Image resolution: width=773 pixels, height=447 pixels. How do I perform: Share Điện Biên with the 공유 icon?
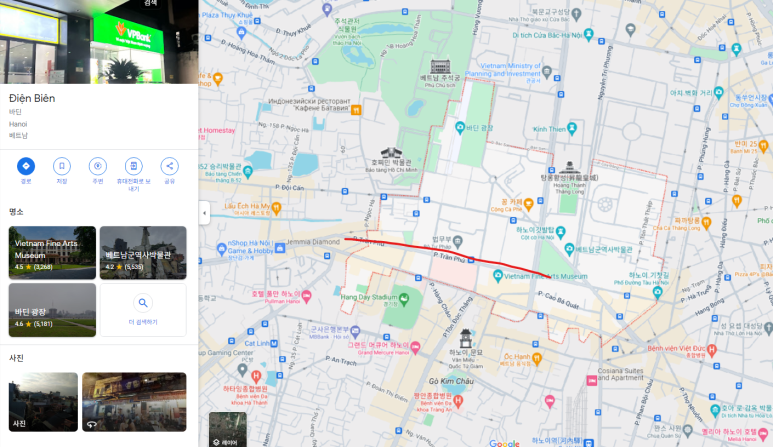pyautogui.click(x=170, y=166)
